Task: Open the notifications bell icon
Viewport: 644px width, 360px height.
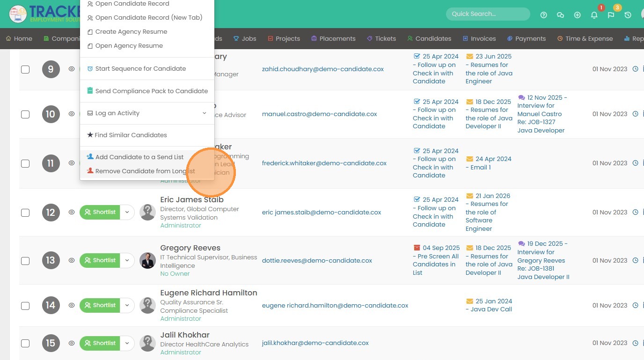Action: click(x=594, y=15)
